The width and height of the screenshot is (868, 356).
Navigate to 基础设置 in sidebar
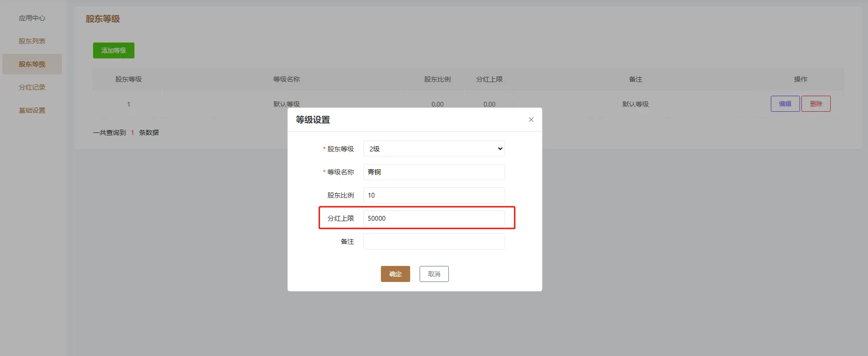32,110
